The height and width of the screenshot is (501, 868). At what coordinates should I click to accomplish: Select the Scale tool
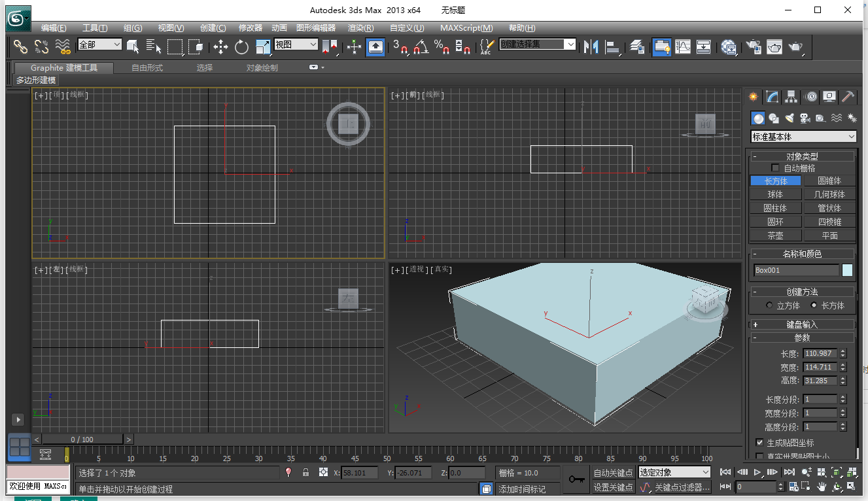pyautogui.click(x=262, y=46)
